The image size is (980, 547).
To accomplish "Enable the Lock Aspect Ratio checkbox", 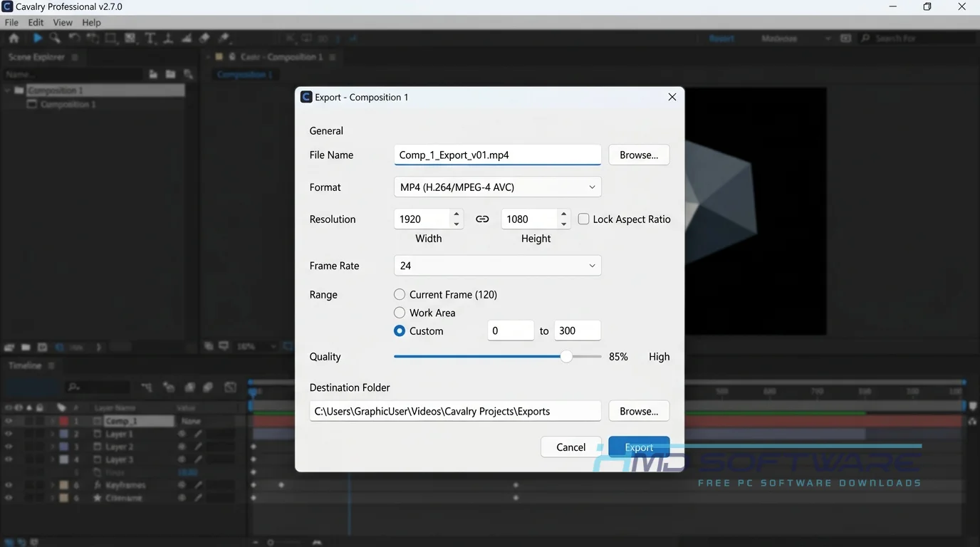I will point(583,219).
